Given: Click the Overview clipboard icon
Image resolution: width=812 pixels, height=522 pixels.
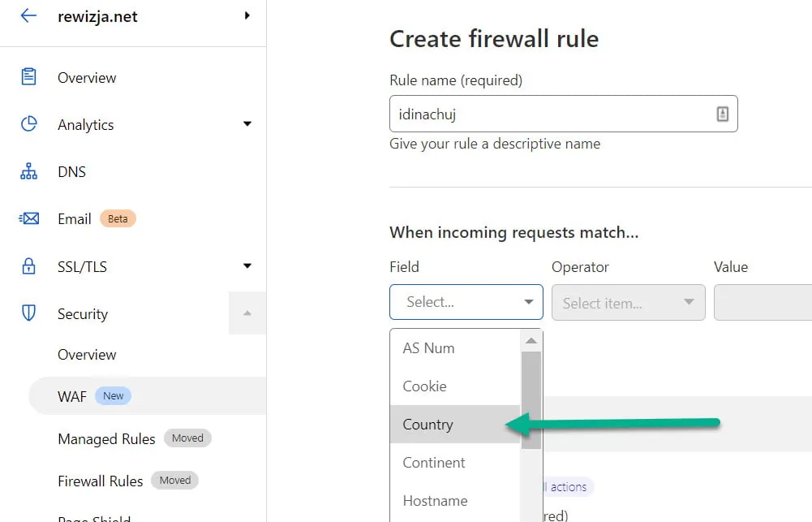Looking at the screenshot, I should tap(28, 77).
